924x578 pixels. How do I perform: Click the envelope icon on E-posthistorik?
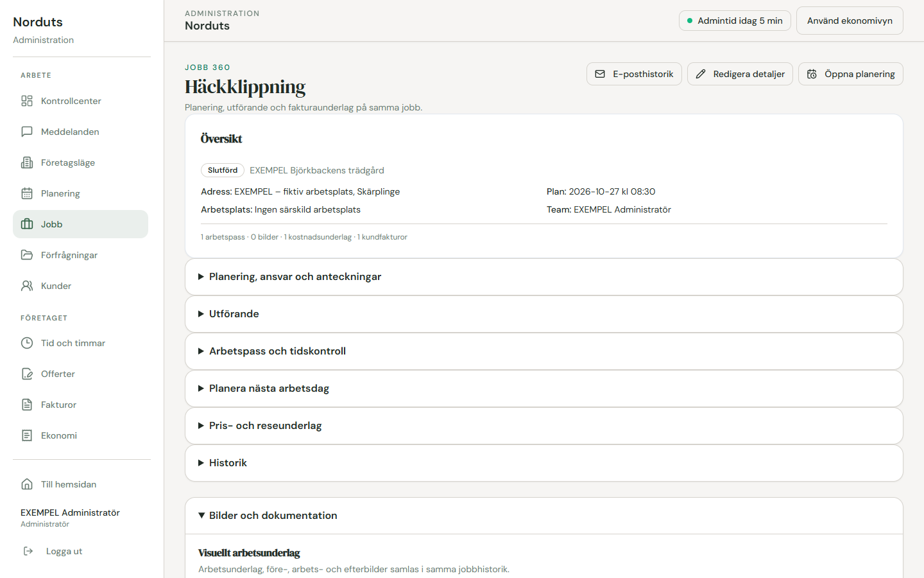[x=600, y=74]
